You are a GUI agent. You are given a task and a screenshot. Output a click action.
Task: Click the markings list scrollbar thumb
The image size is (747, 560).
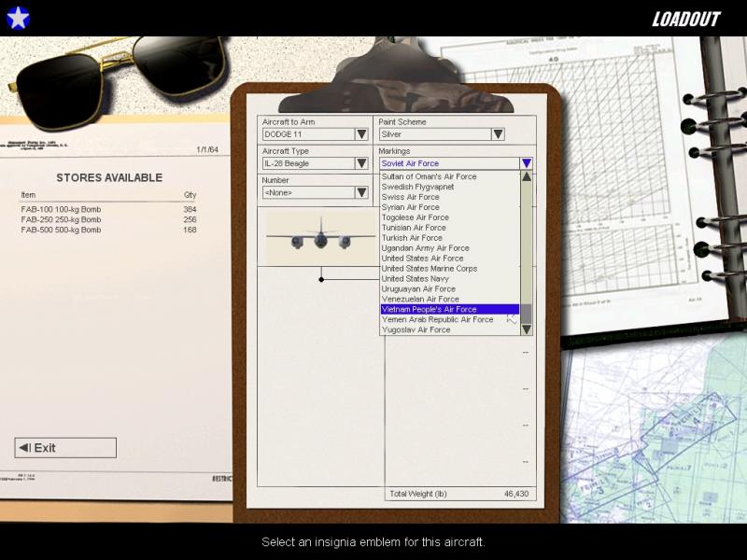coord(527,314)
